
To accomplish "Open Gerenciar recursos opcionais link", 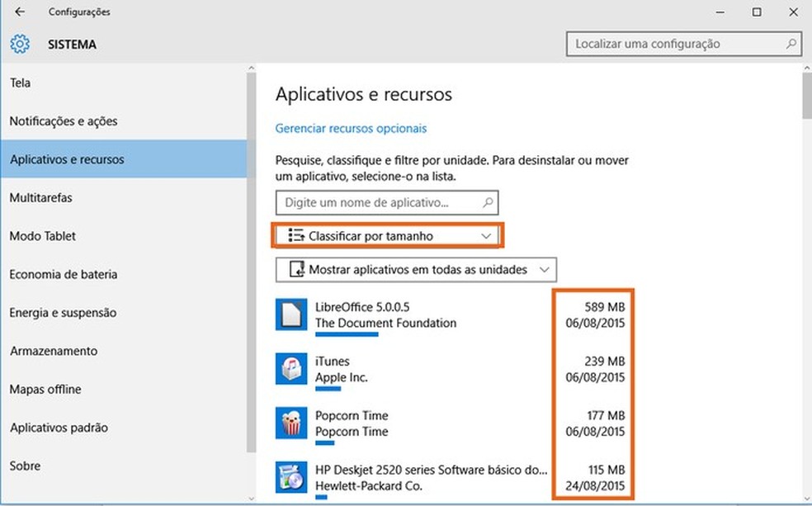I will tap(351, 129).
